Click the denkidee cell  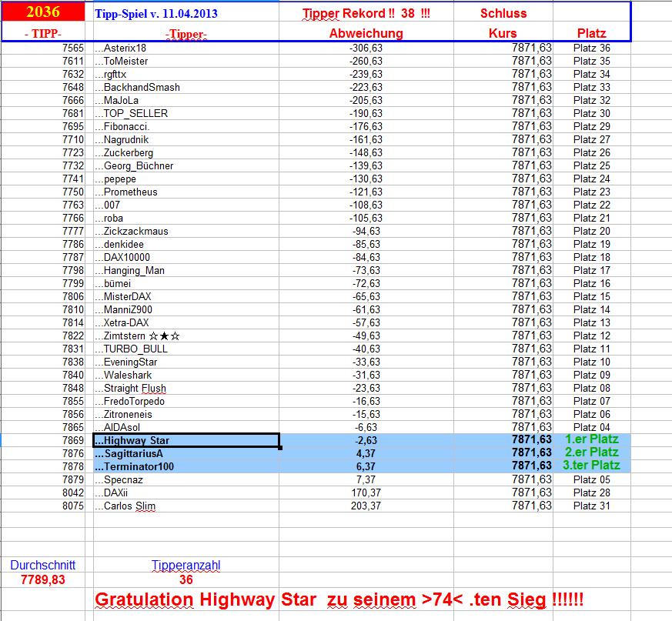tap(186, 244)
